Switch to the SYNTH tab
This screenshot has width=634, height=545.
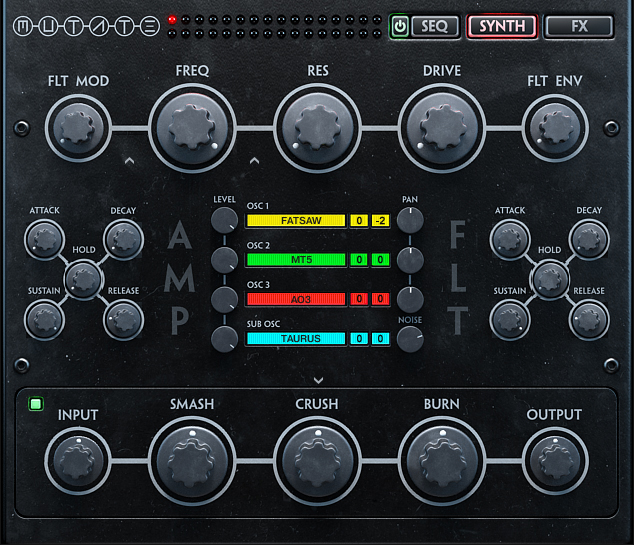pos(501,27)
